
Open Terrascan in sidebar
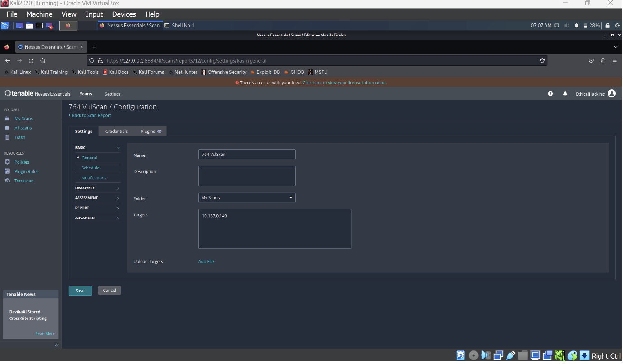24,181
